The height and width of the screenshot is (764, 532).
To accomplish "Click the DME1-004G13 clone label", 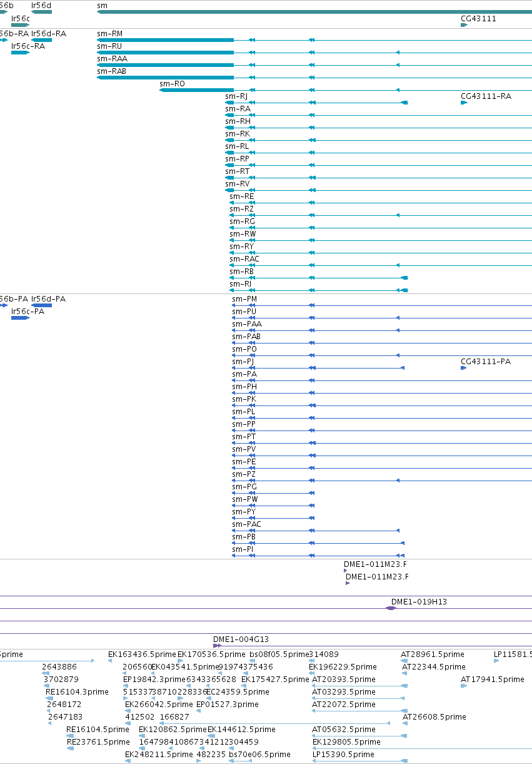I will (241, 639).
